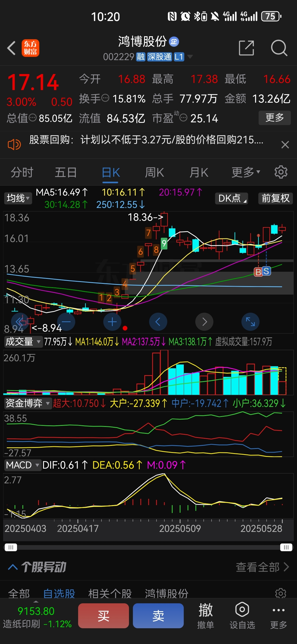Open the 股票回购 announcement text
297x644 pixels.
point(146,140)
